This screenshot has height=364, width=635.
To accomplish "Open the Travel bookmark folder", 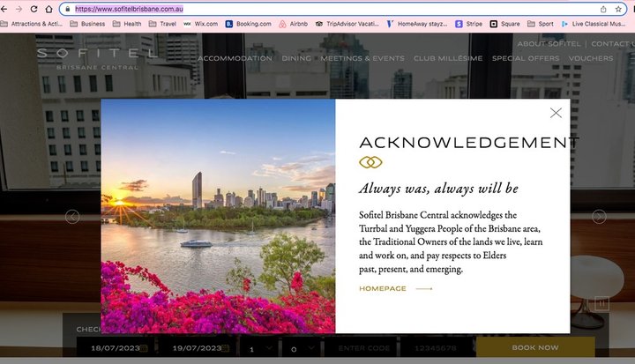I will [162, 24].
